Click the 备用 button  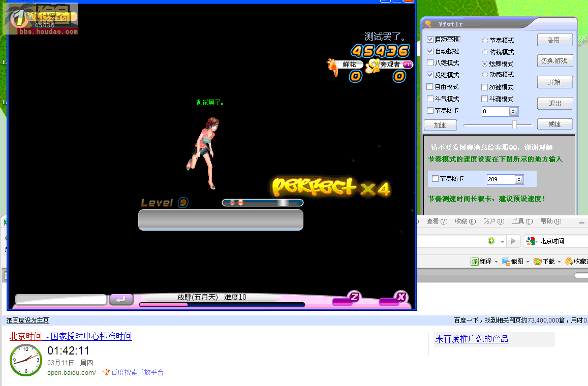point(554,40)
